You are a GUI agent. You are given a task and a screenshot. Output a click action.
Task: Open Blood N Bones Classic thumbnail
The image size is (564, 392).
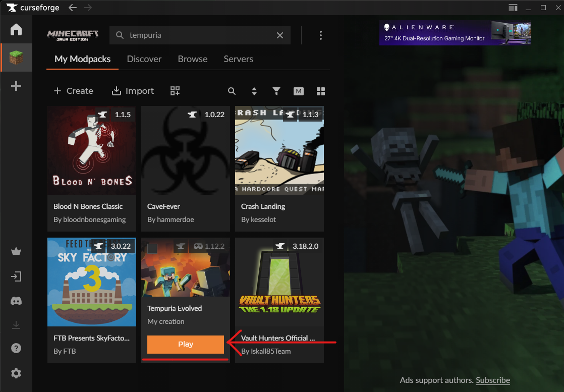point(92,150)
